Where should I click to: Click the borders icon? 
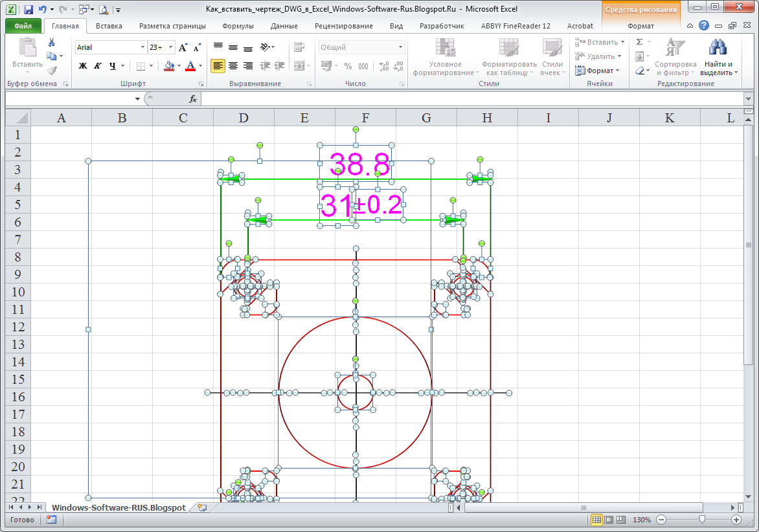coord(141,66)
